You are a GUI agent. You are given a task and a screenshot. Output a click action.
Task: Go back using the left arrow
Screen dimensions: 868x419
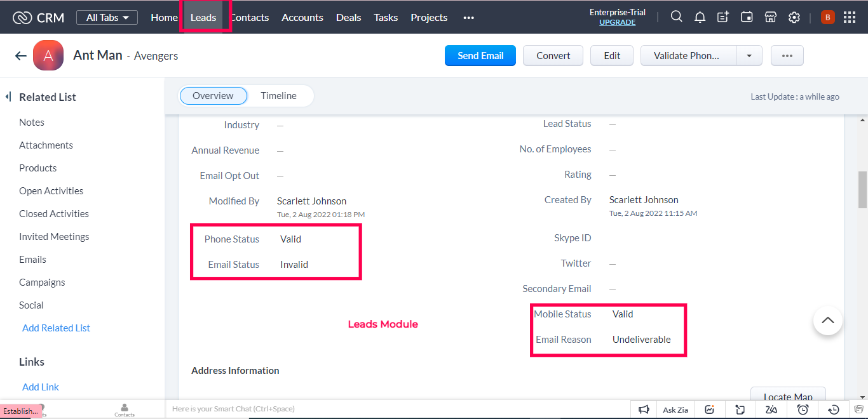[x=21, y=56]
